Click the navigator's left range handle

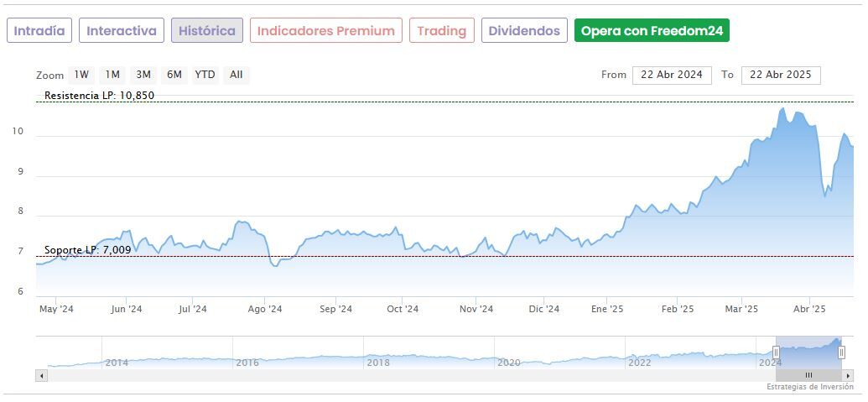[776, 352]
